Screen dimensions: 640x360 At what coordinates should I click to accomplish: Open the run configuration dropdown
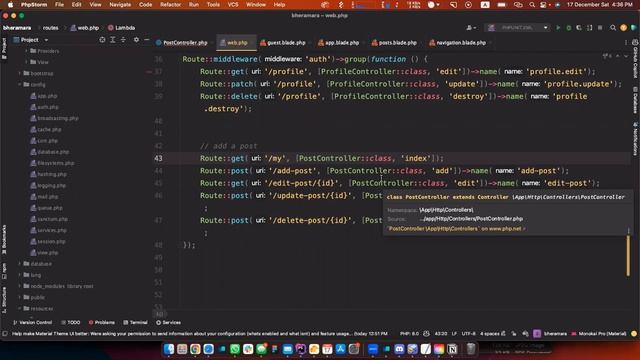tap(518, 28)
